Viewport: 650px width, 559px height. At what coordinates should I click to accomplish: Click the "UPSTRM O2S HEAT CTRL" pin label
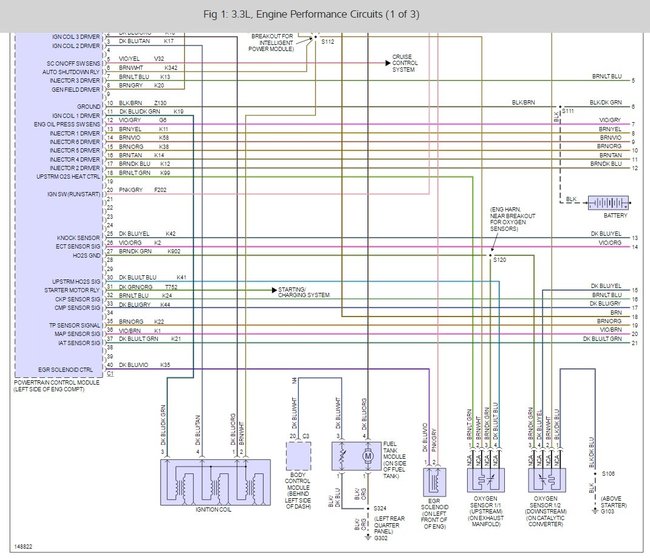click(68, 177)
